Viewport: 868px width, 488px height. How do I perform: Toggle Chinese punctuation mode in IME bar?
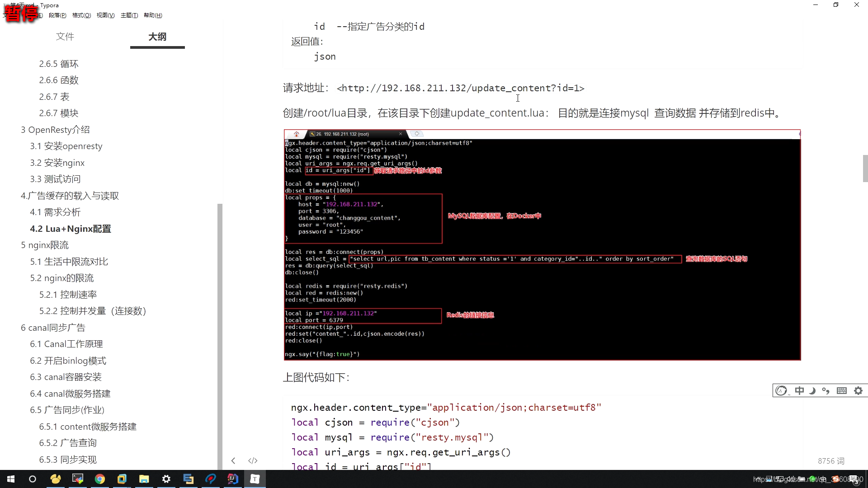(826, 390)
